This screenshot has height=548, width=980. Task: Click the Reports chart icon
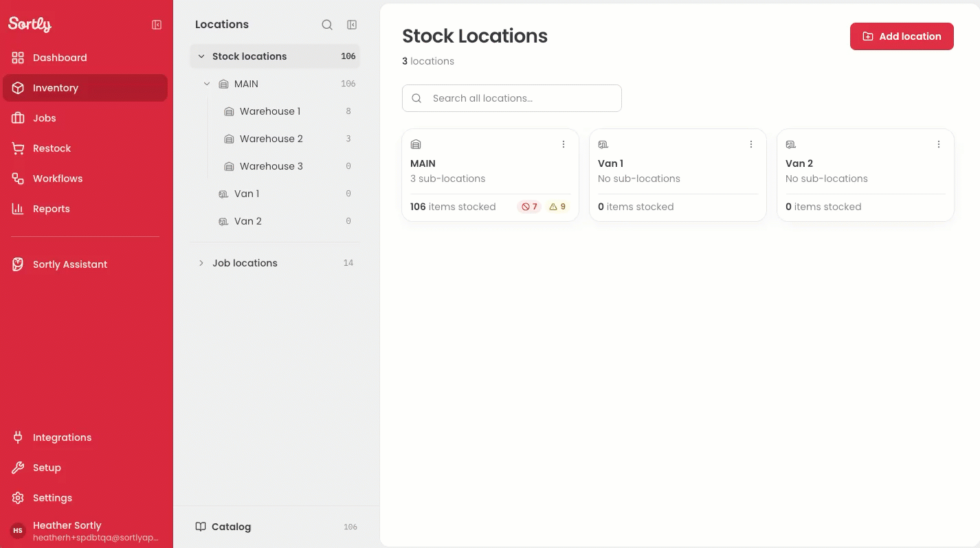pos(18,209)
